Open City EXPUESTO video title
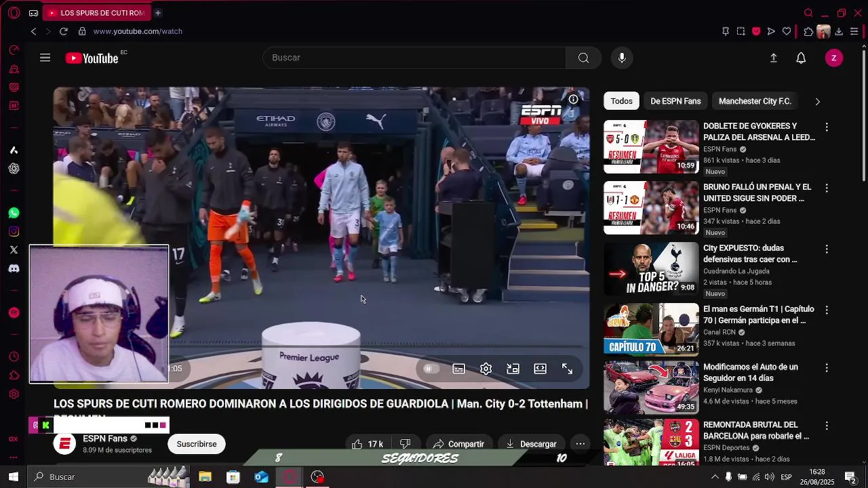 751,253
